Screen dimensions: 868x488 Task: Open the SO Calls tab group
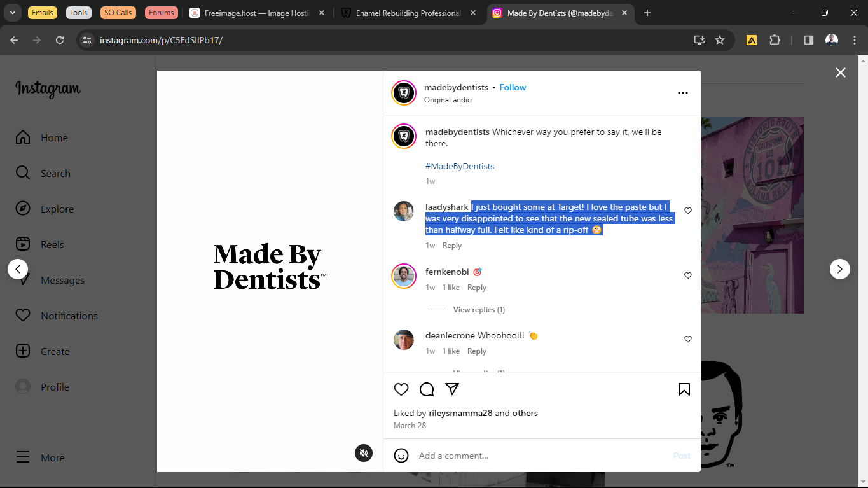(118, 13)
